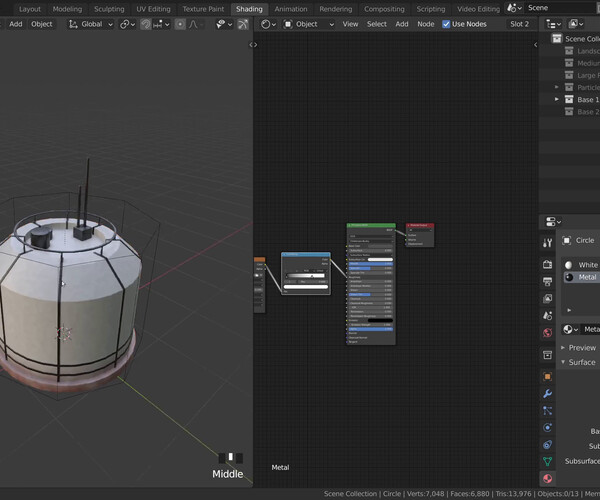Open the Object properties tab
This screenshot has height=500, width=600.
[x=548, y=376]
